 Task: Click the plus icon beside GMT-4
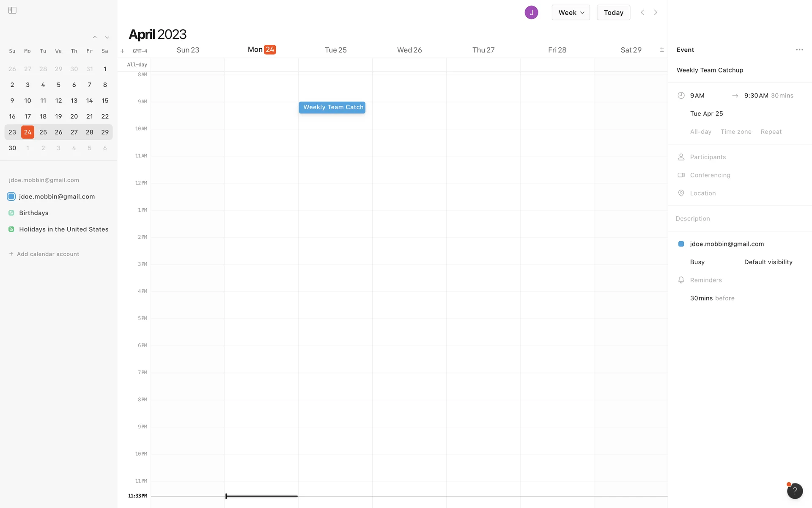[122, 51]
